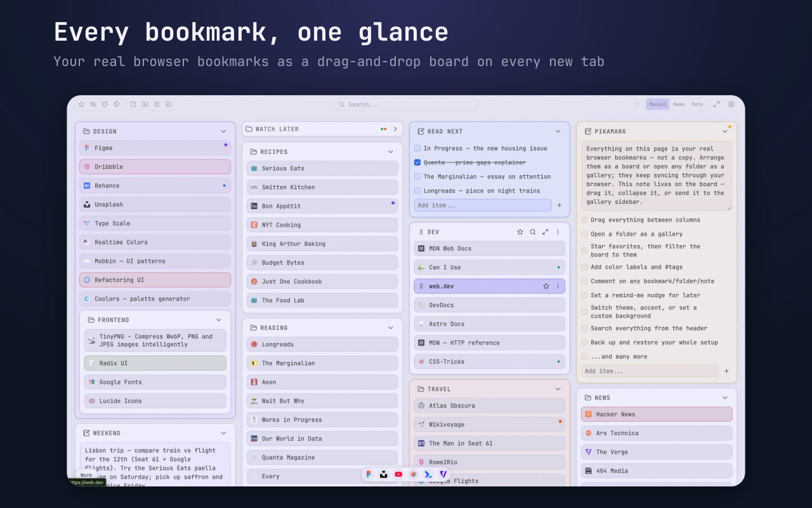The width and height of the screenshot is (812, 508).
Task: Expand the WATCH LATER folder arrow
Action: click(x=395, y=129)
